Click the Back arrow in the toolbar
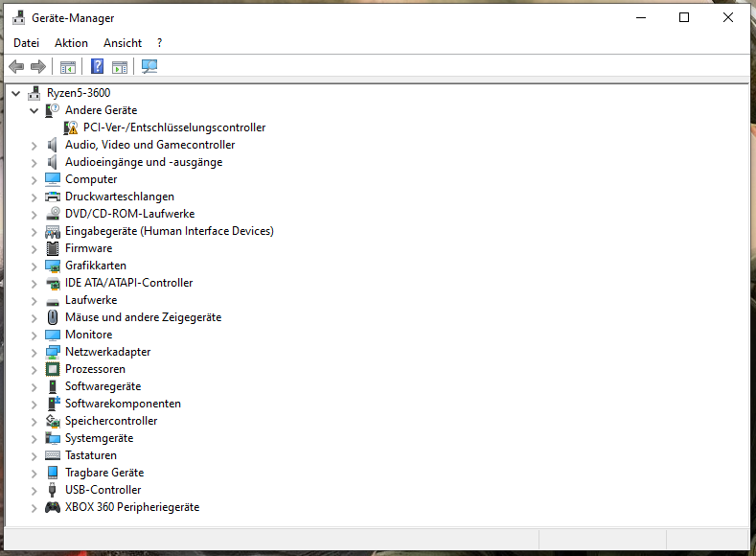This screenshot has height=556, width=756. pos(16,66)
